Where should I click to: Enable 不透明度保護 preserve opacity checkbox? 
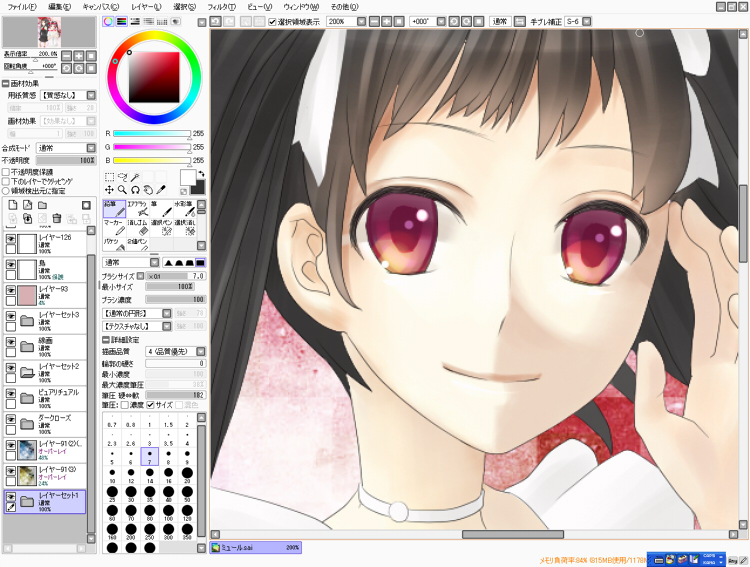6,172
